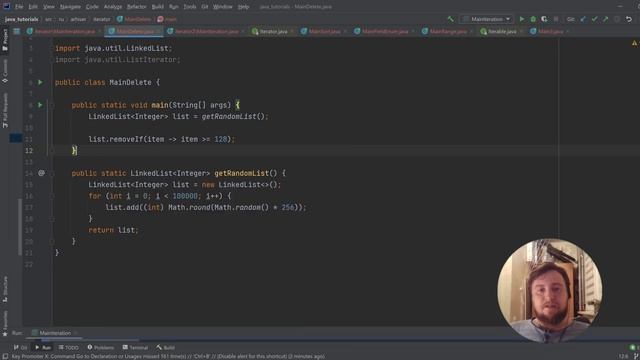Open the Pull Requests sidebar button
This screenshot has width=640, height=360.
coord(5,110)
